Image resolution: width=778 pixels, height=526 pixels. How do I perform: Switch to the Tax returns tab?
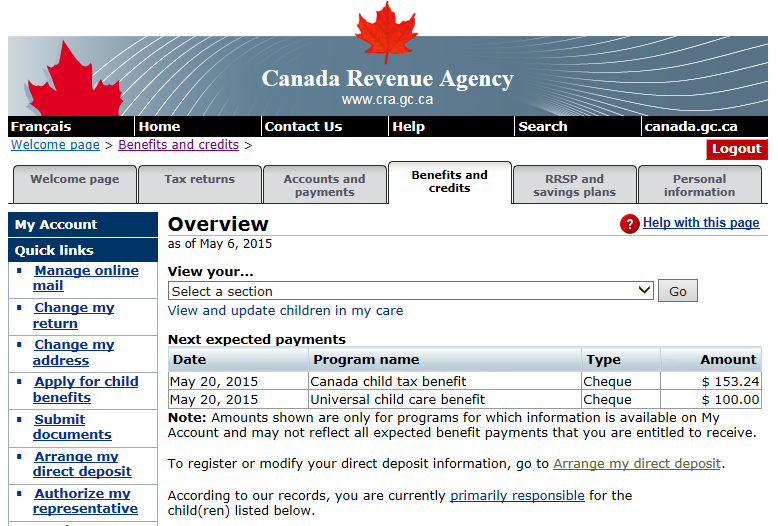click(x=200, y=180)
